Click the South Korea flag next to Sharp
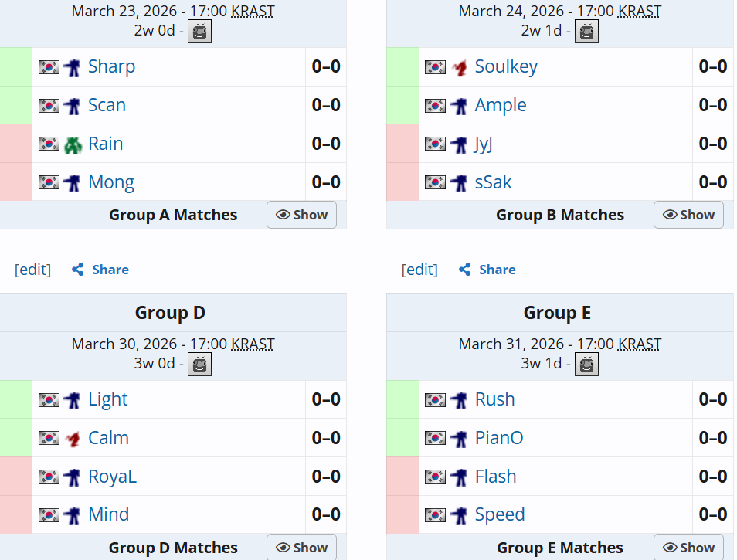This screenshot has height=560, width=737. pyautogui.click(x=49, y=67)
